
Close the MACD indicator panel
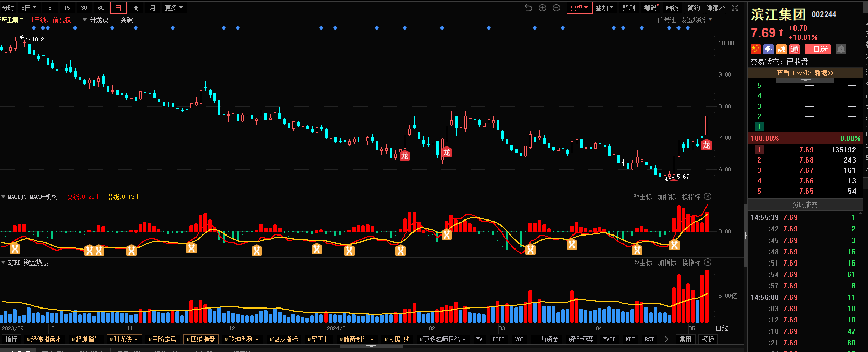[x=708, y=197]
